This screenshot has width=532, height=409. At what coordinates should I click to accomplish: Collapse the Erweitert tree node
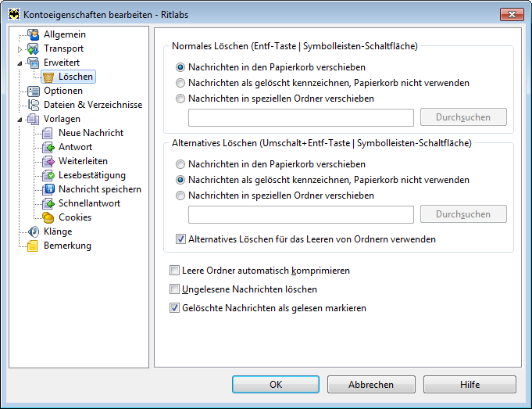[20, 63]
